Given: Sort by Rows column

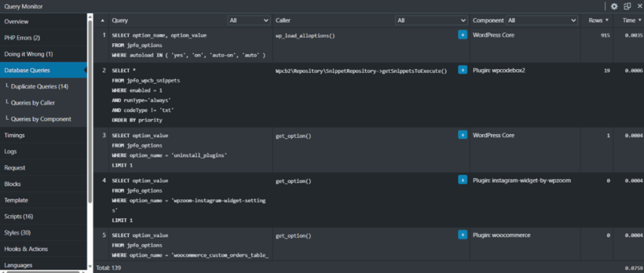Looking at the screenshot, I should [599, 21].
